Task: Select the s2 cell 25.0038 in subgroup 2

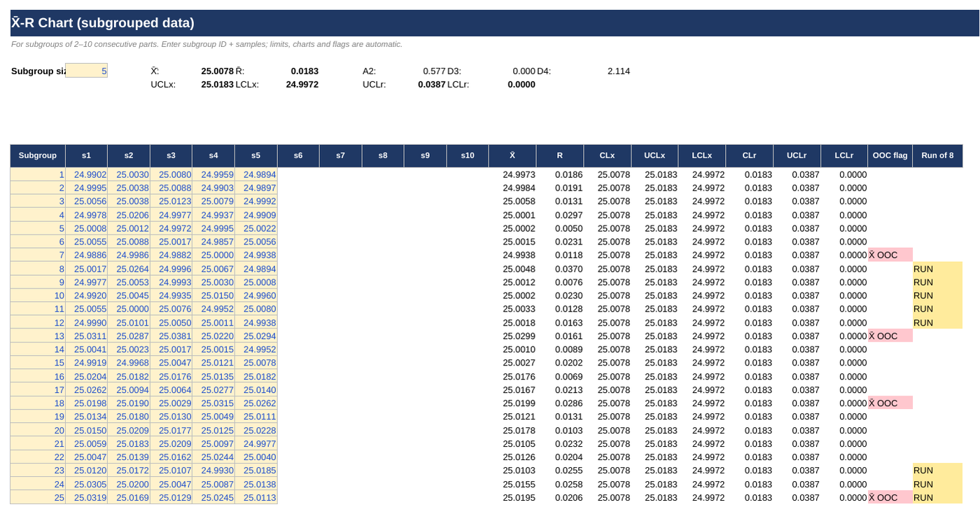Action: pyautogui.click(x=129, y=188)
